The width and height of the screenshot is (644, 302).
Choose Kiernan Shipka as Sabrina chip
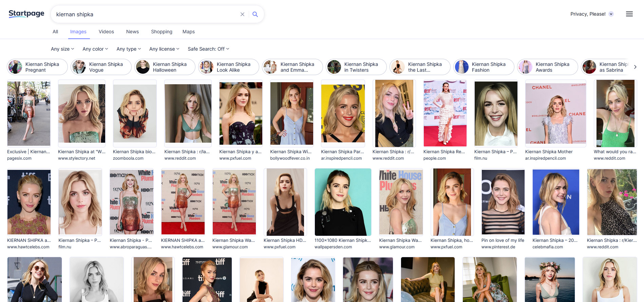tap(606, 67)
